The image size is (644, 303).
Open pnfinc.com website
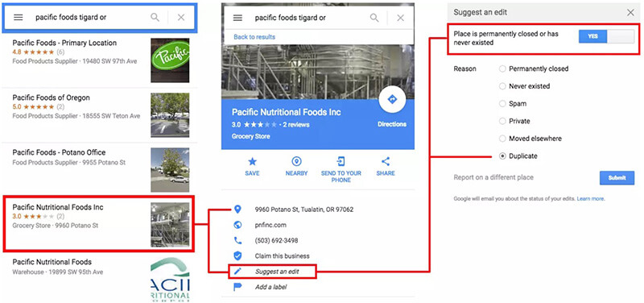270,225
